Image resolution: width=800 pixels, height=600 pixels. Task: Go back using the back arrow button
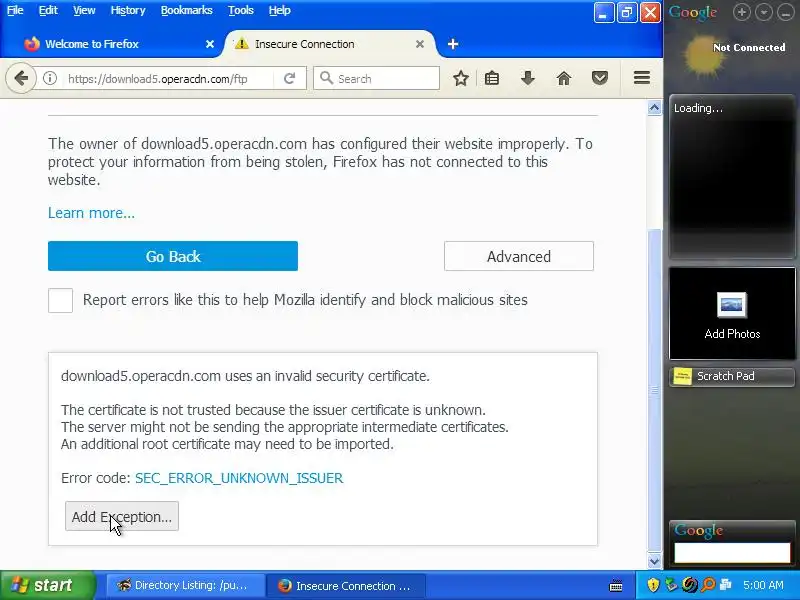point(21,78)
